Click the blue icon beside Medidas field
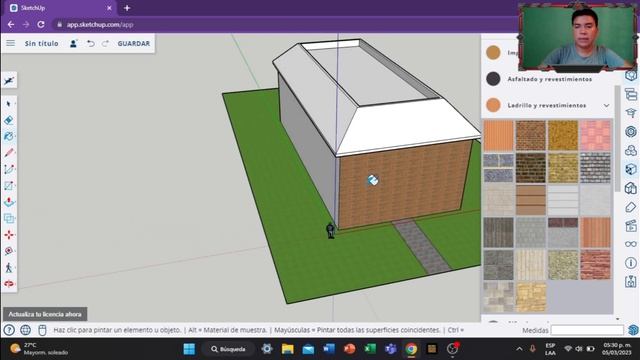The width and height of the screenshot is (640, 360). point(633,330)
